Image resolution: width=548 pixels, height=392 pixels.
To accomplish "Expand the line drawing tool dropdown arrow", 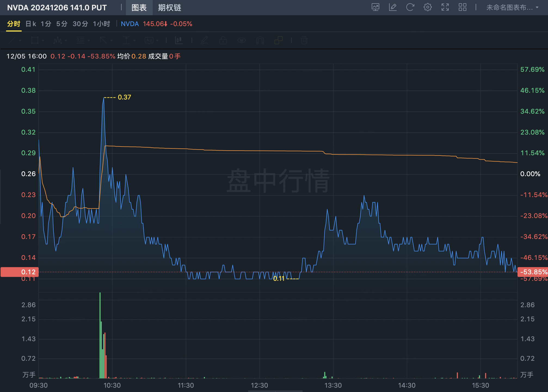I will tap(20, 41).
